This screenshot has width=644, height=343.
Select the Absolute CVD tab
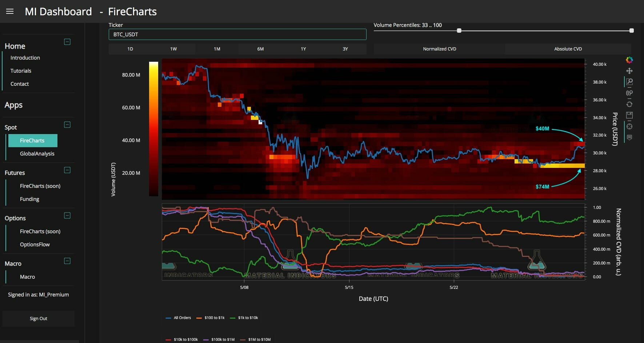[568, 49]
